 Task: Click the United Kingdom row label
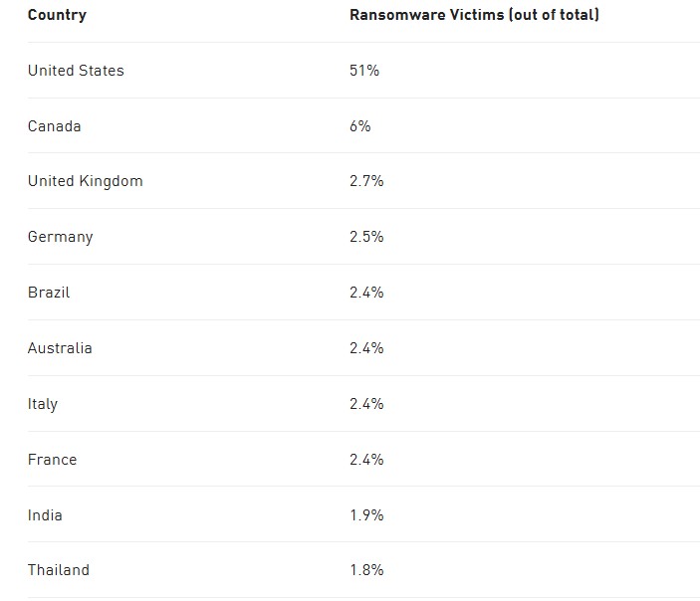coord(85,181)
